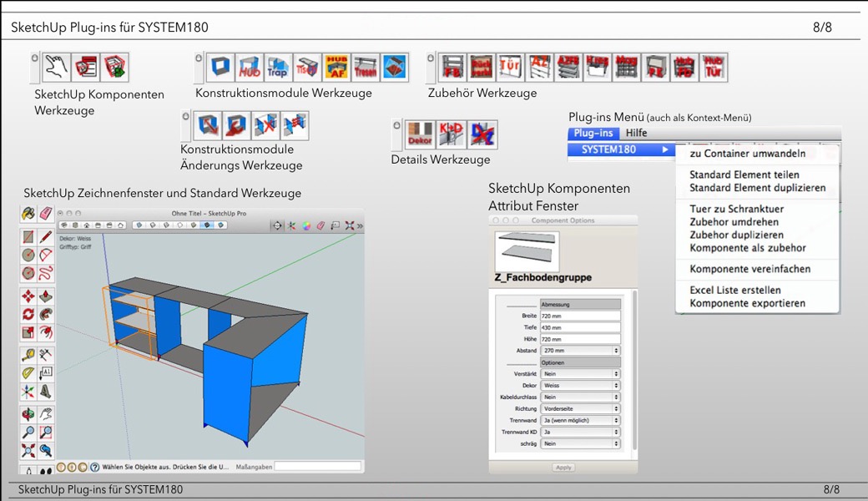Screen dimensions: 868x501
Task: Open the Trennwand 'Ja (wenn möglich)' dropdown
Action: point(580,420)
